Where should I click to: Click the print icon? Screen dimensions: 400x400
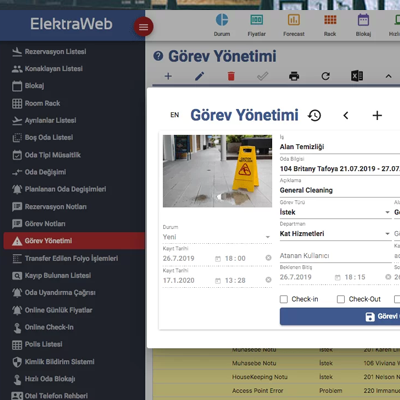pyautogui.click(x=294, y=76)
